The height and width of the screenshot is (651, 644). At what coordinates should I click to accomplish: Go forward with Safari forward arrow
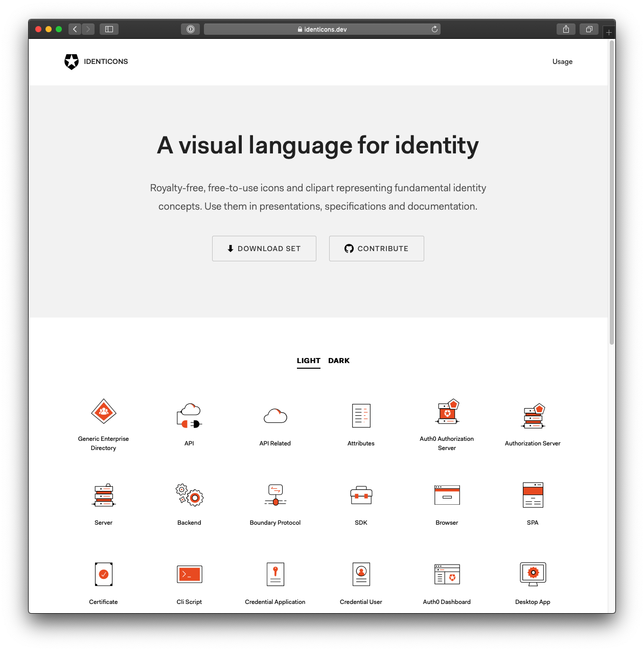point(88,29)
